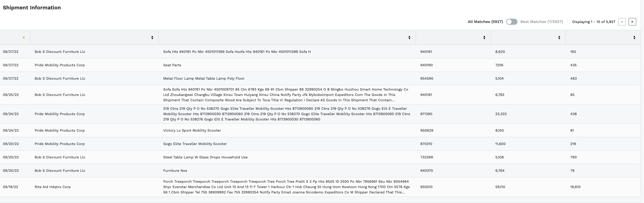Sort the company name column
The image size is (644, 203).
(152, 37)
